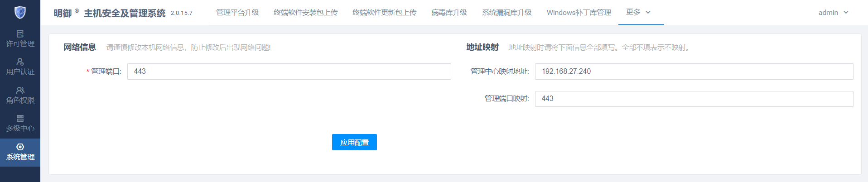Screen dimensions: 868x182
Task: Open the 许可管理 sidebar icon
Action: (20, 34)
